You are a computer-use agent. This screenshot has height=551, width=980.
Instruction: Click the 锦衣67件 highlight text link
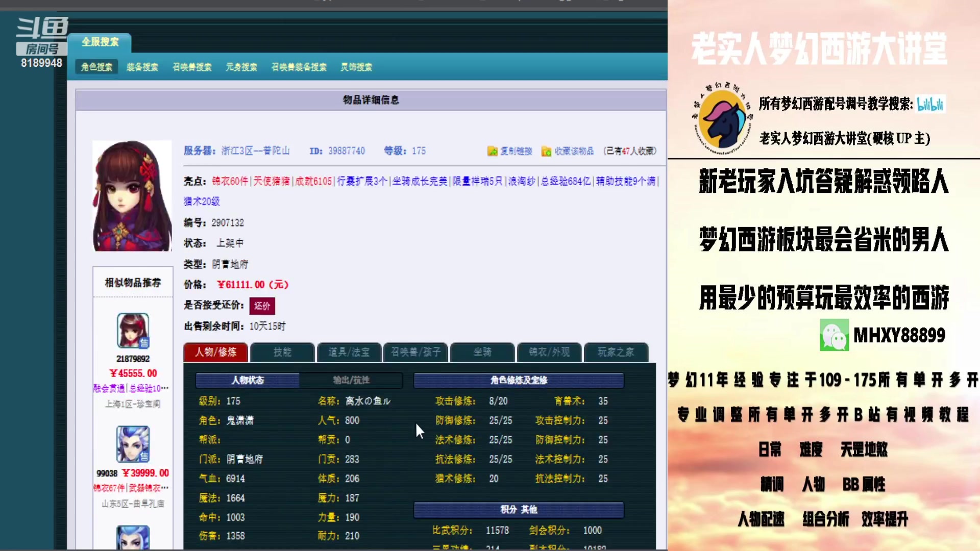[109, 488]
